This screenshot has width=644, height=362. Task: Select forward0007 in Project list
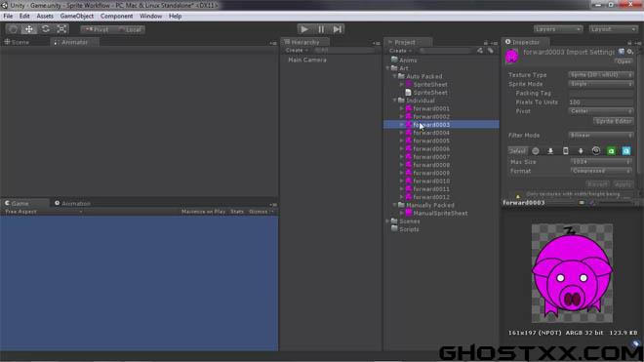[431, 157]
